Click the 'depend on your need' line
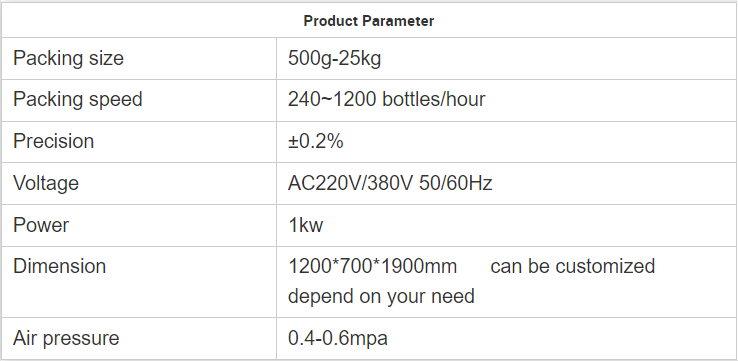Screen dimensions: 738x361 pos(381,297)
